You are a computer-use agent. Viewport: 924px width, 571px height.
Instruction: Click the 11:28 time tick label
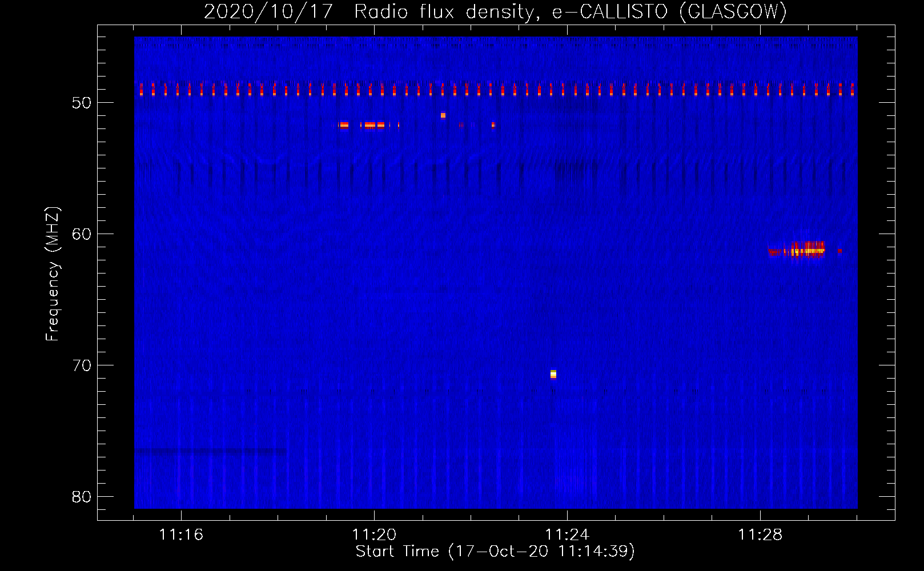(x=760, y=534)
